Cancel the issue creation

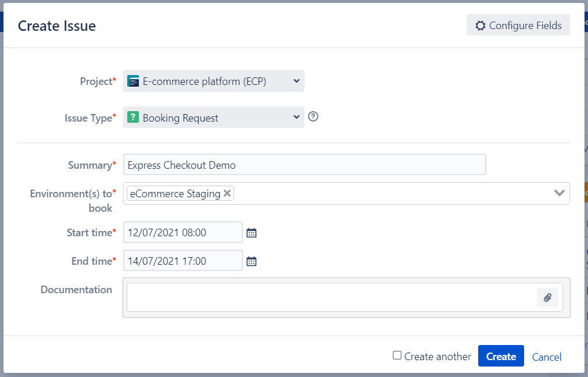[x=546, y=357]
